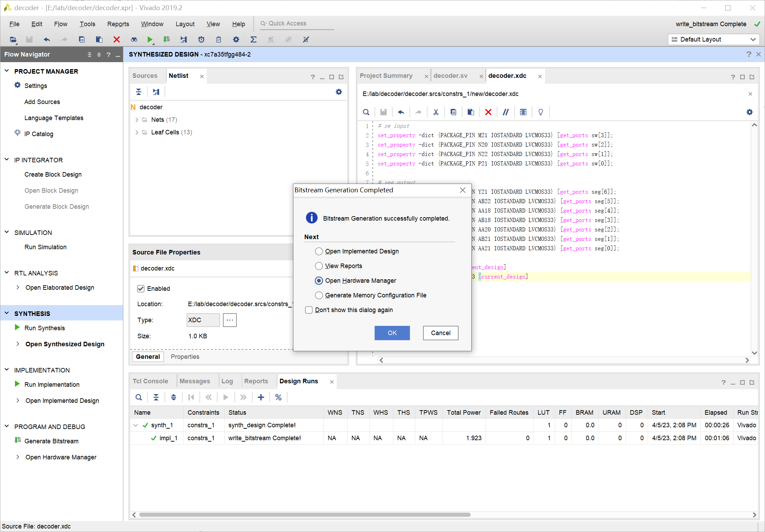The width and height of the screenshot is (765, 532).
Task: Open Settings gear in main toolbar
Action: coord(236,39)
